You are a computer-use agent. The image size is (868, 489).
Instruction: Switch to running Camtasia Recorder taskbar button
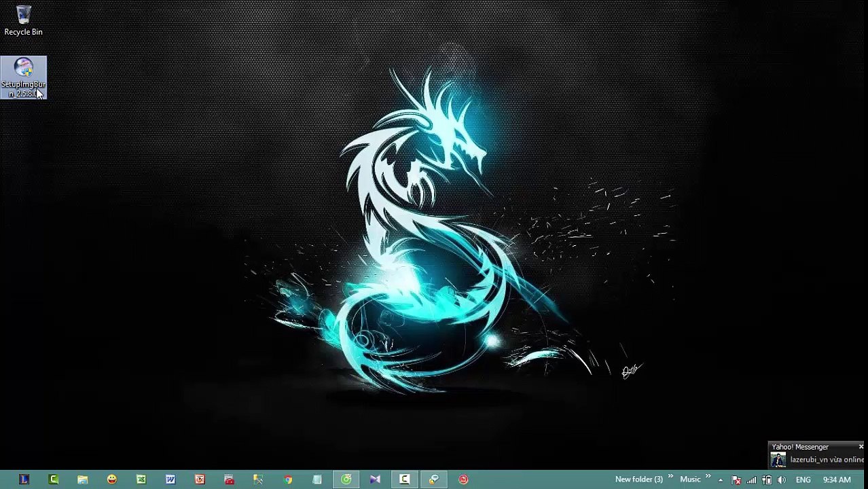click(x=405, y=479)
